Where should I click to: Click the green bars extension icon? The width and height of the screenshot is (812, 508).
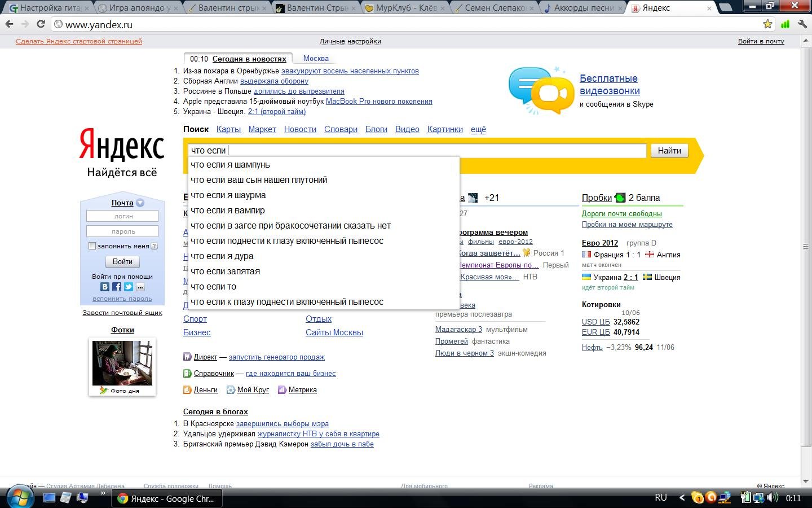785,24
